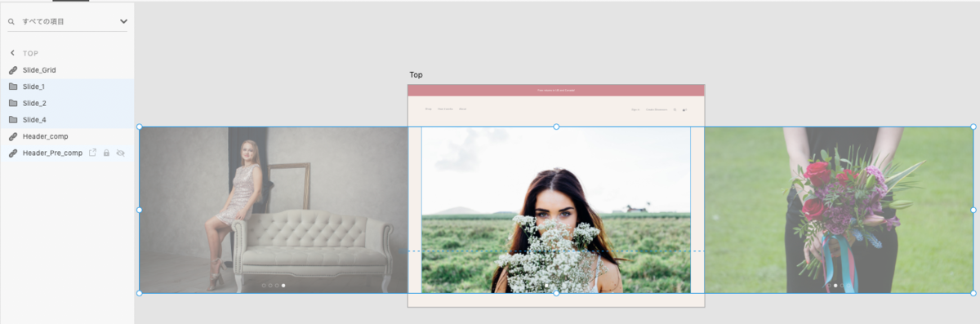Select the Slide_2 group layer

click(x=67, y=103)
